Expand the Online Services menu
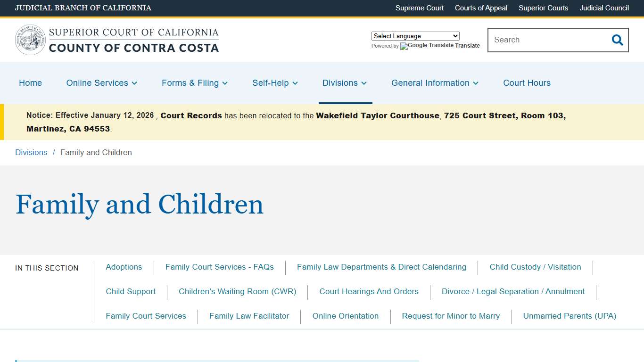Image resolution: width=644 pixels, height=362 pixels. coord(101,83)
